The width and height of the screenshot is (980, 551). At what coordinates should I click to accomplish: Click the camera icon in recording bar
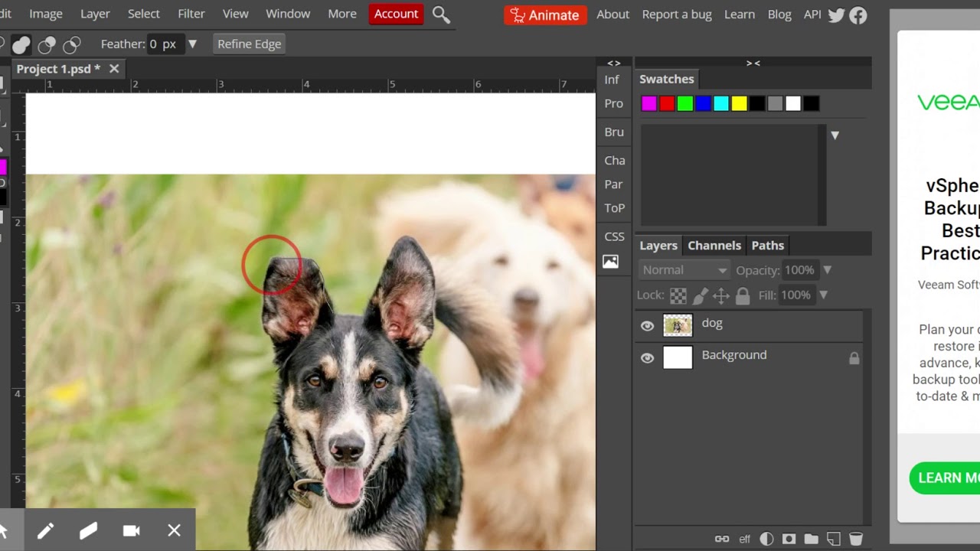pos(131,530)
